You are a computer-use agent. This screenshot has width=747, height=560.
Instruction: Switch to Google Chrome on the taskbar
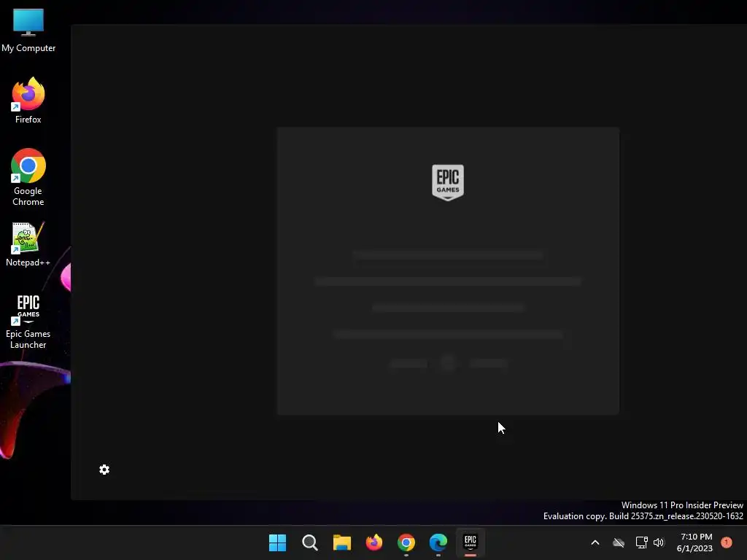click(x=406, y=542)
